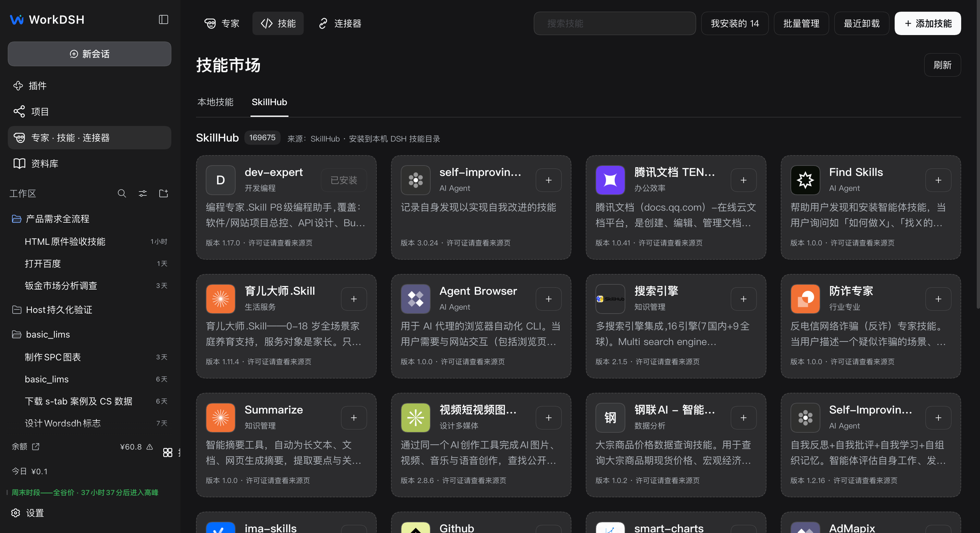The width and height of the screenshot is (980, 533).
Task: Add Summarize skill with plus icon
Action: 353,417
